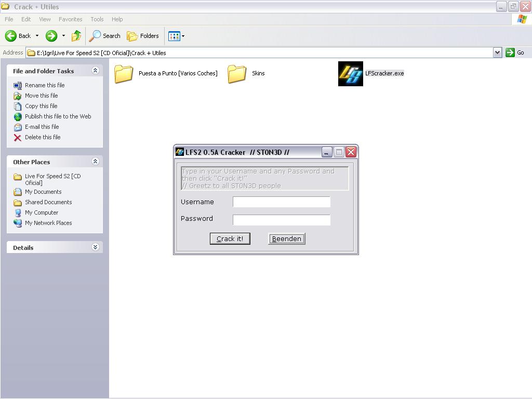This screenshot has width=532, height=399.
Task: Open the File menu
Action: pyautogui.click(x=9, y=19)
